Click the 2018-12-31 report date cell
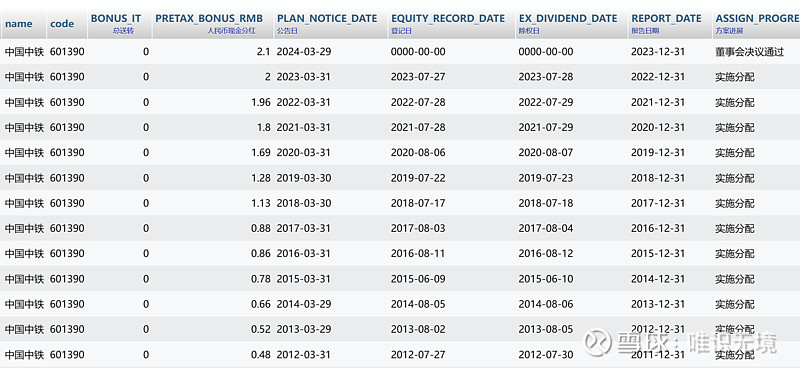800x368 pixels. pyautogui.click(x=658, y=178)
